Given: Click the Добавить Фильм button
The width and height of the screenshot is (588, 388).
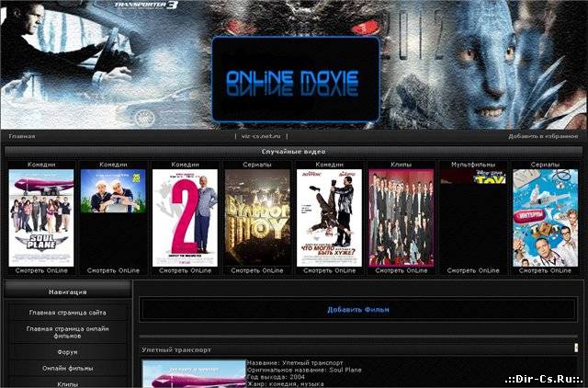Looking at the screenshot, I should point(358,310).
